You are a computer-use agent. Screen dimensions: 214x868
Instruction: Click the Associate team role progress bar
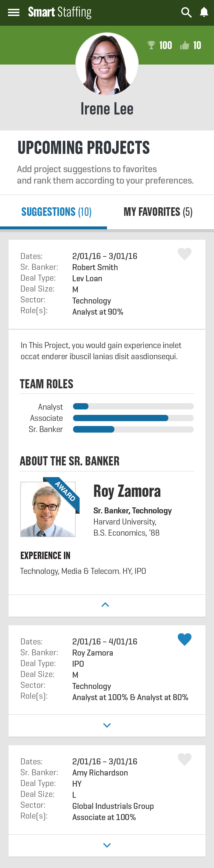point(133,418)
